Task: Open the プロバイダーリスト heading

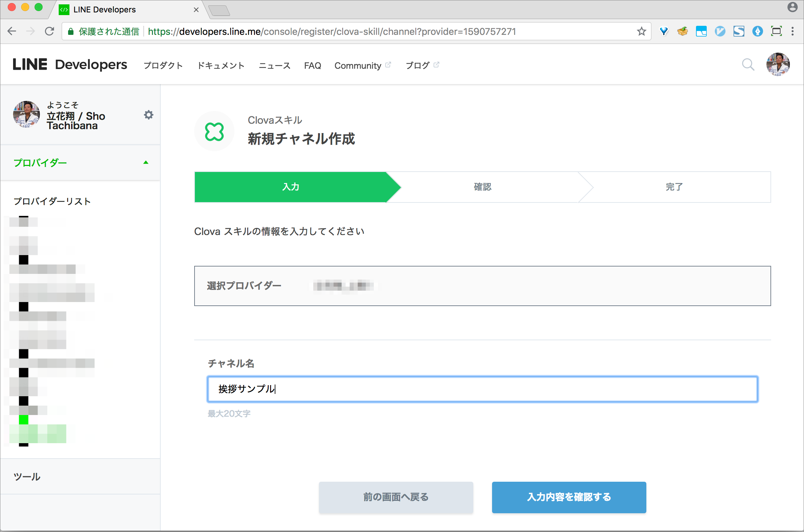Action: pyautogui.click(x=52, y=201)
